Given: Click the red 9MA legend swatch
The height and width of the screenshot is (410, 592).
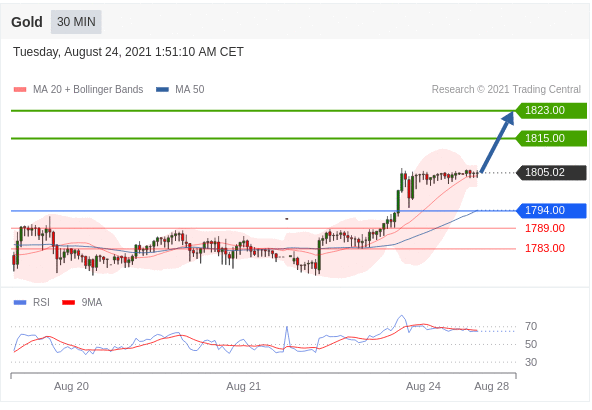Looking at the screenshot, I should tap(68, 302).
